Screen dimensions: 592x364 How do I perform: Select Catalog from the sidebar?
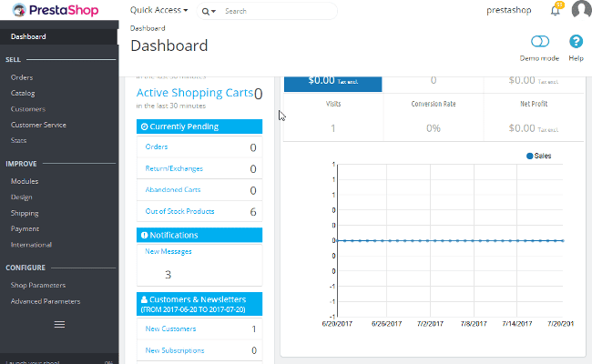click(x=24, y=93)
